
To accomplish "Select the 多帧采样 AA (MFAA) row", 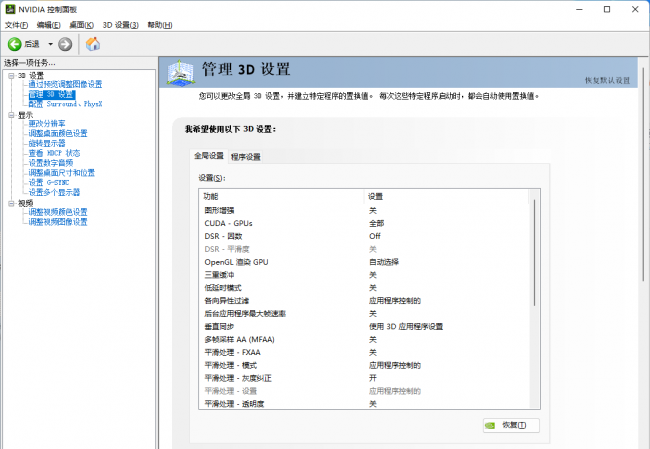I will [364, 340].
